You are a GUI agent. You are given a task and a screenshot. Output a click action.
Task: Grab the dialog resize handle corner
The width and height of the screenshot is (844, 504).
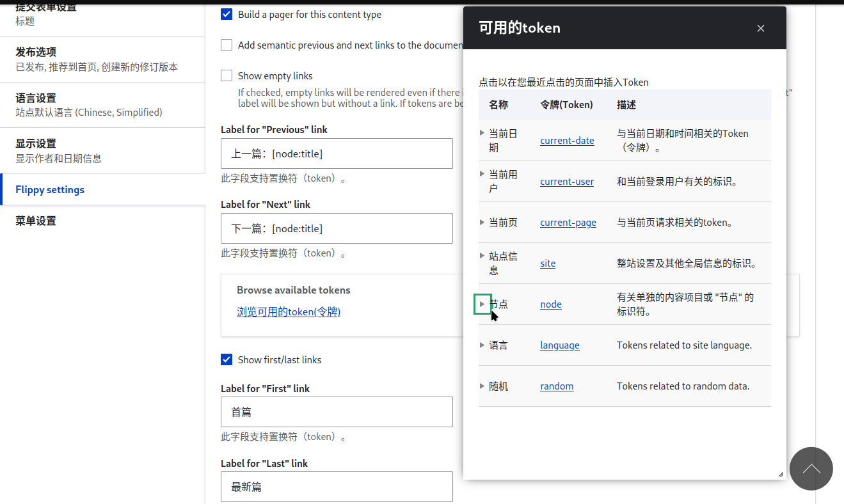(x=781, y=474)
